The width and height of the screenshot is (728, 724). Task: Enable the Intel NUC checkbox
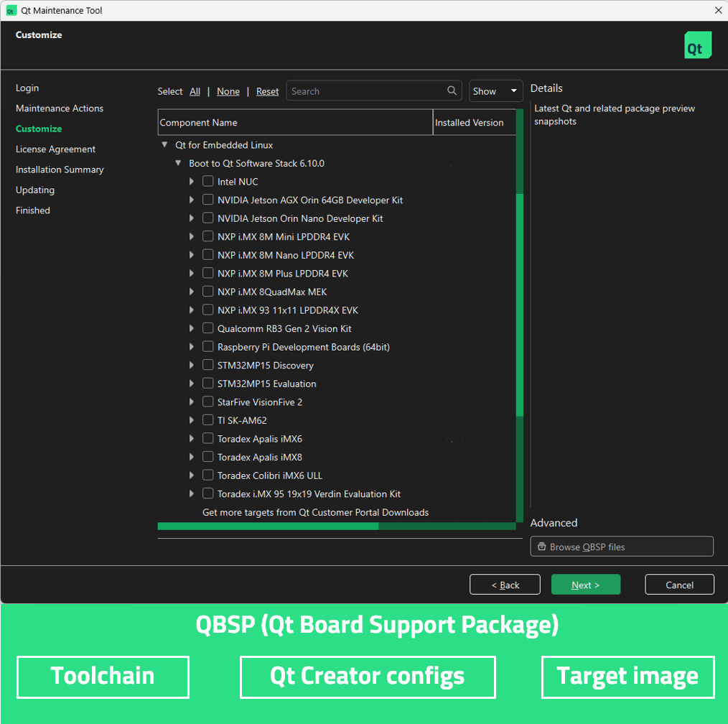point(207,181)
